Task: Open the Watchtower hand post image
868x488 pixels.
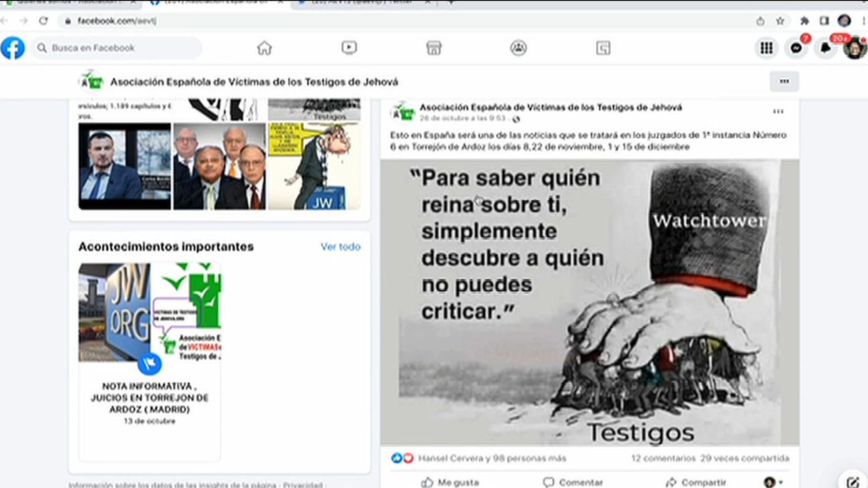Action: (x=590, y=302)
